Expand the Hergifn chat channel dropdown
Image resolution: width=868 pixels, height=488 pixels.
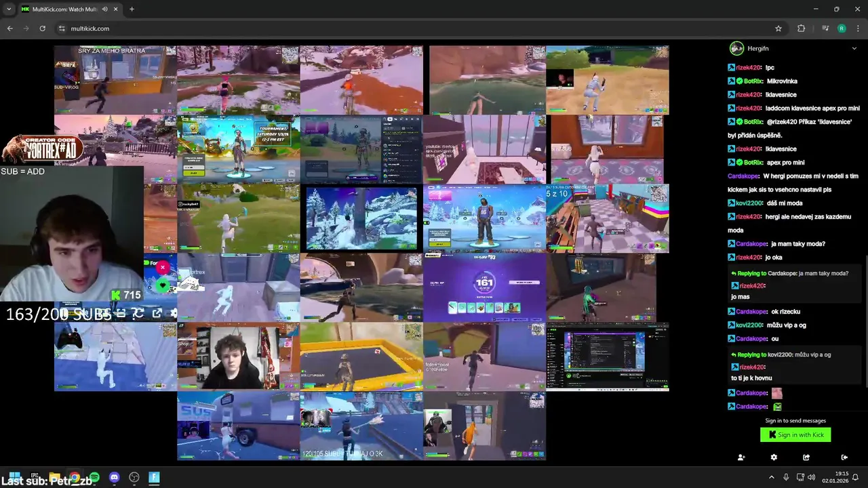click(x=854, y=48)
